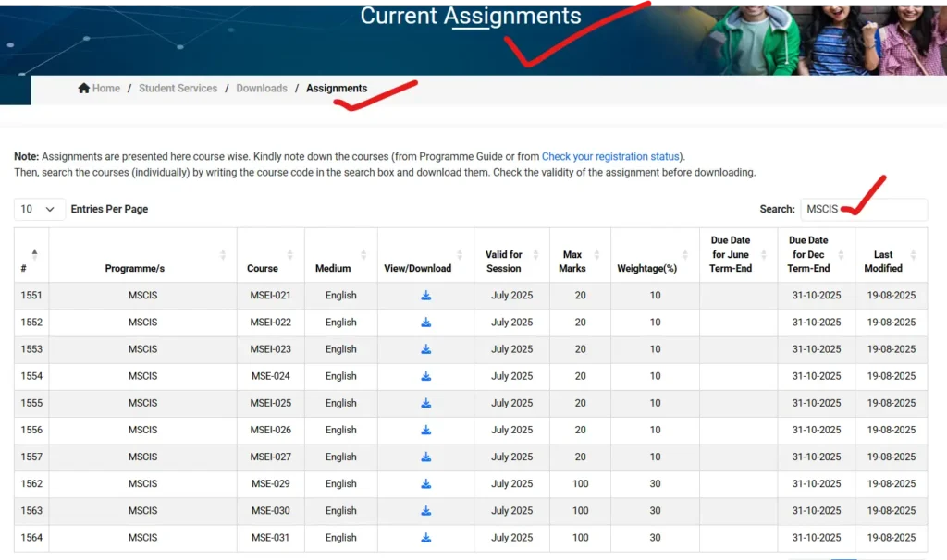
Task: Click download icon for MSEI-023
Action: point(426,349)
